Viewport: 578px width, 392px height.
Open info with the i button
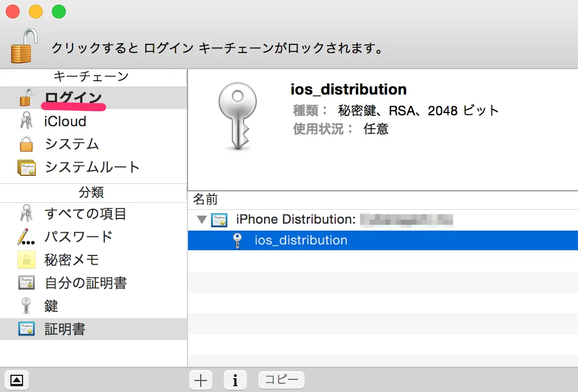[x=235, y=380]
